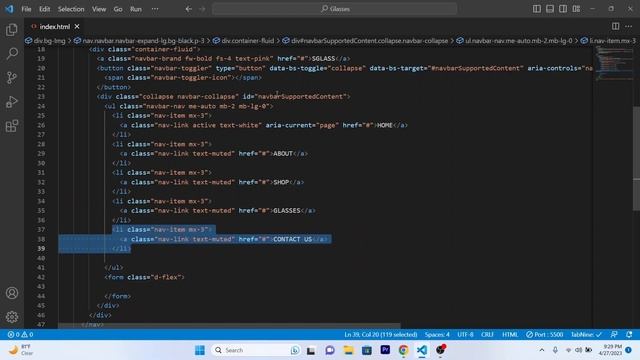
Task: Click the taskbar clock and date
Action: (x=611, y=350)
